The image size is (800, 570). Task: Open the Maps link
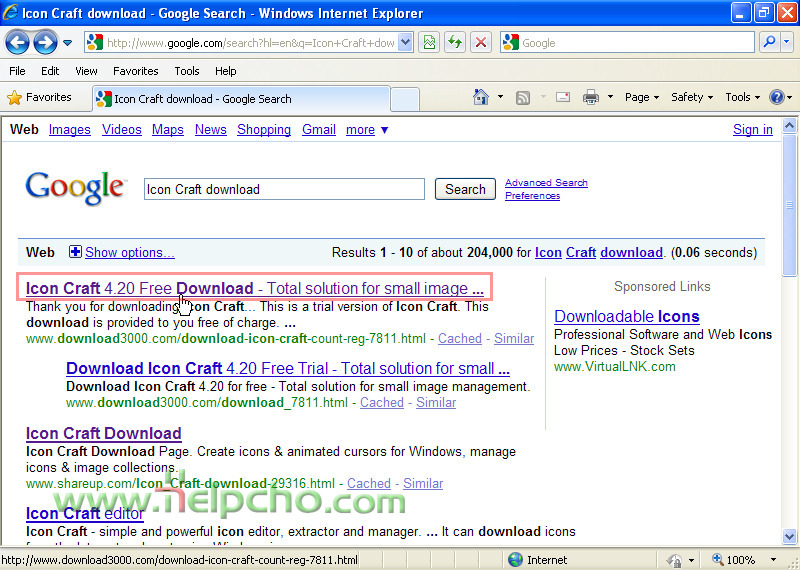(167, 130)
